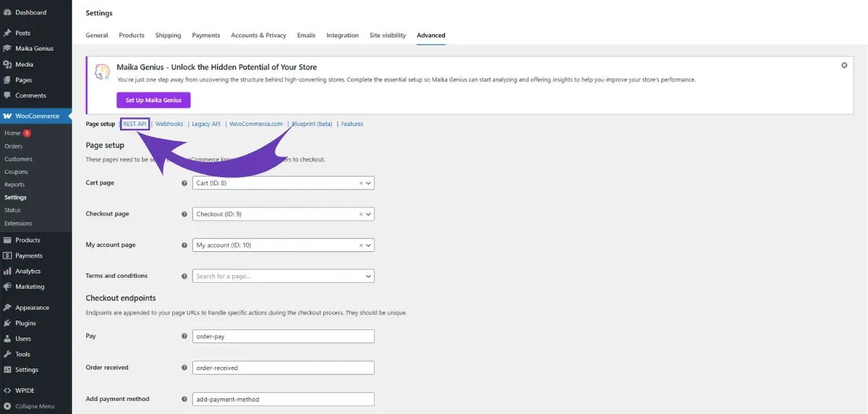Viewport: 868px width, 414px height.
Task: Select the Page setup sub-section
Action: [x=101, y=124]
